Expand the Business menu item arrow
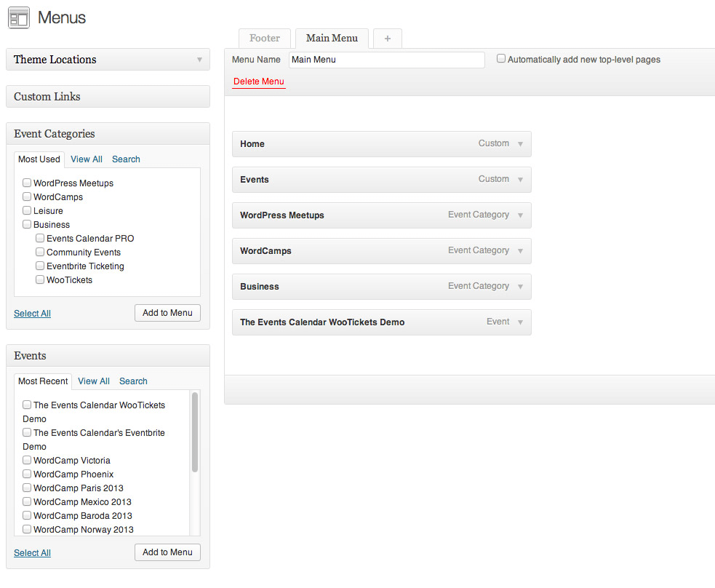Viewport: 715px width, 588px height. click(520, 287)
